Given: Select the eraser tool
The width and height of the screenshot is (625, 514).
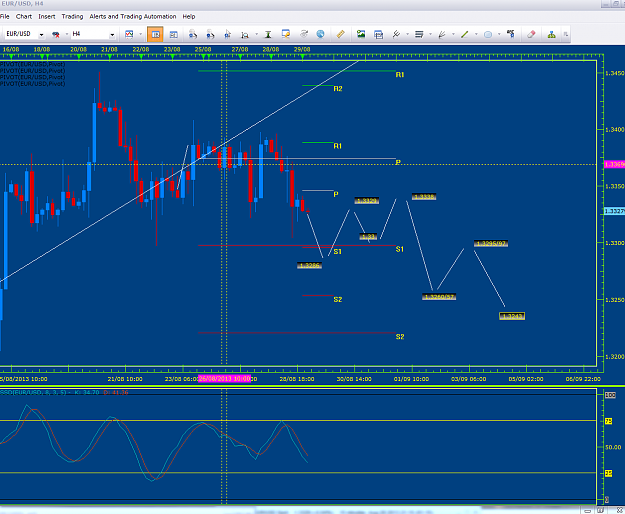Looking at the screenshot, I should [531, 34].
